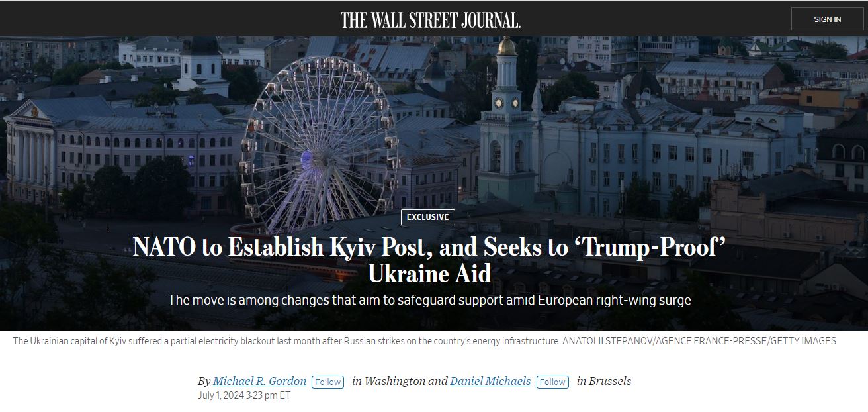Image resolution: width=868 pixels, height=412 pixels.
Task: Click the Ferris wheel in the hero photo
Action: (x=320, y=142)
